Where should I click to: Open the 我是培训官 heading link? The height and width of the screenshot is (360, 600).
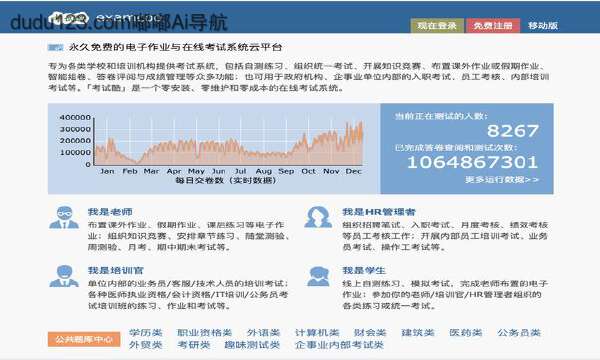tap(116, 270)
